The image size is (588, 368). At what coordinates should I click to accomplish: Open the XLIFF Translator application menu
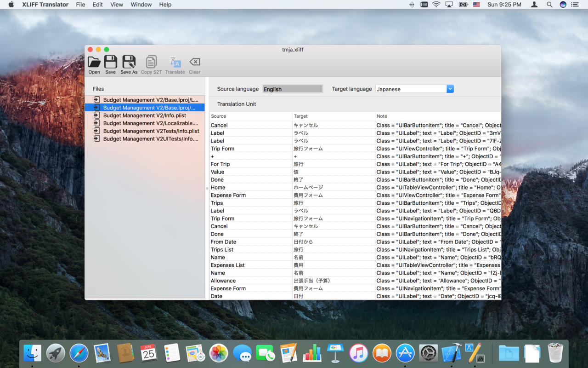[x=45, y=5]
